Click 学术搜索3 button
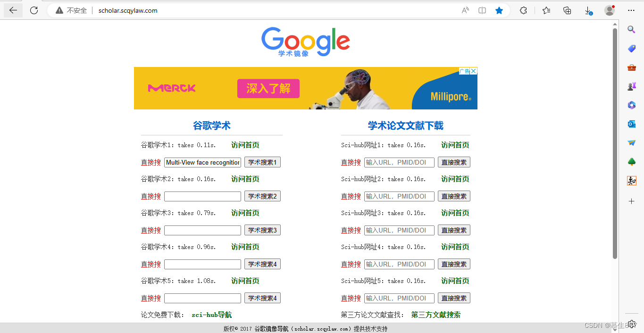This screenshot has width=644, height=333. pos(262,230)
